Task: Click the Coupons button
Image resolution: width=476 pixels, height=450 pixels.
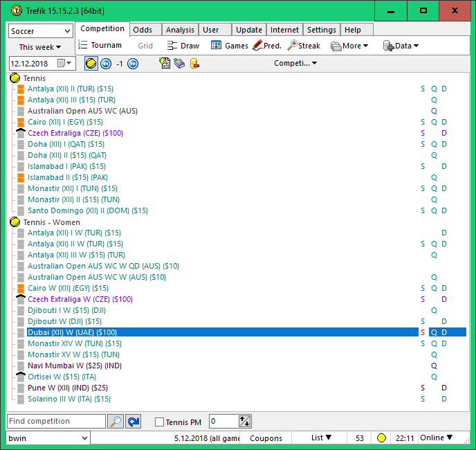Action: (266, 438)
